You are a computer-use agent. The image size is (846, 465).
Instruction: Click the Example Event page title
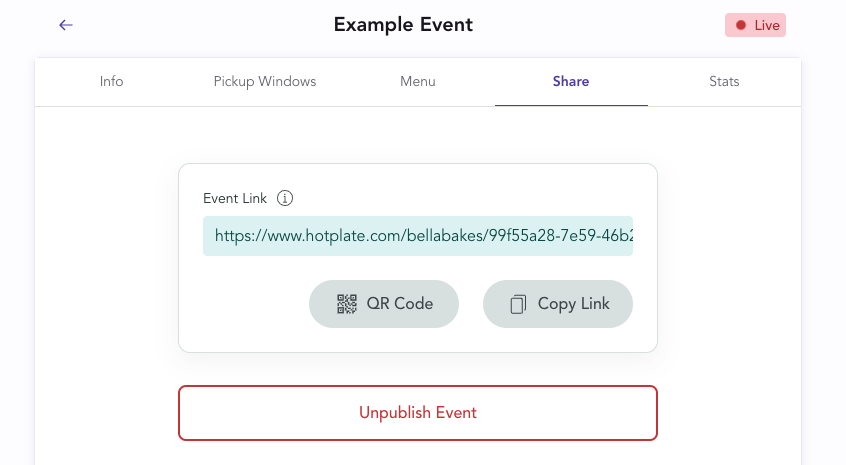[x=403, y=25]
